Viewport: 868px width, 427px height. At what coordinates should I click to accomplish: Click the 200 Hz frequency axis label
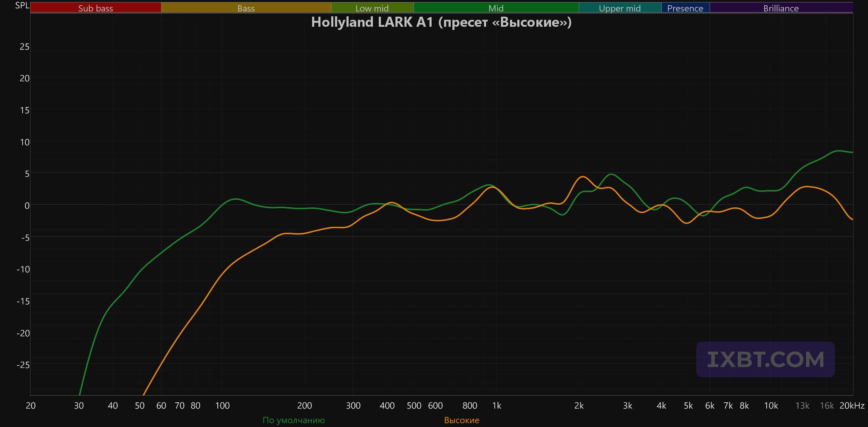point(304,405)
